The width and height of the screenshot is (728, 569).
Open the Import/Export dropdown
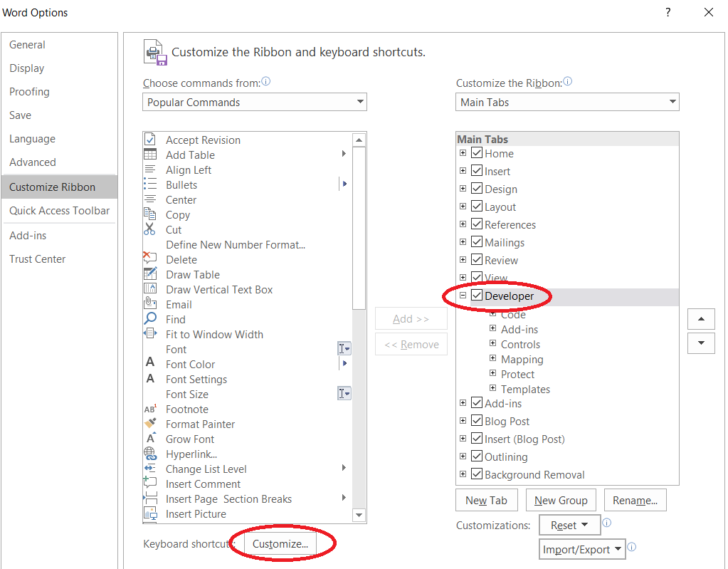[x=582, y=550]
